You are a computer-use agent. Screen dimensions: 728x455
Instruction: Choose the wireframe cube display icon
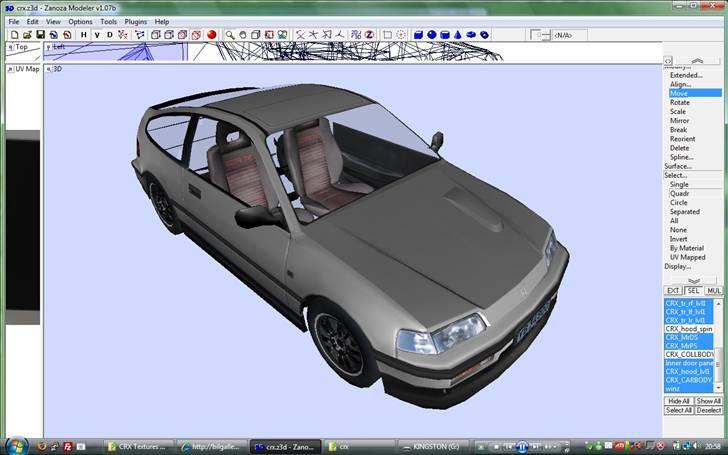coord(156,35)
